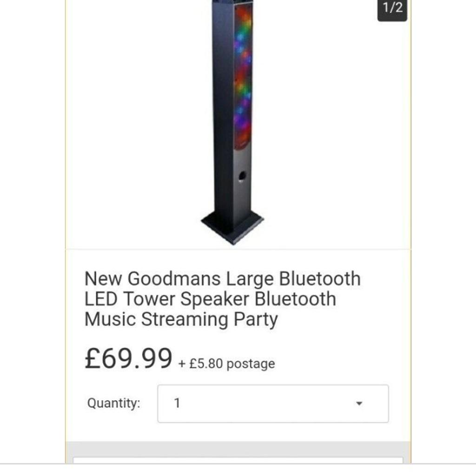Select the quantity value 1
Image resolution: width=476 pixels, height=476 pixels.
point(177,403)
